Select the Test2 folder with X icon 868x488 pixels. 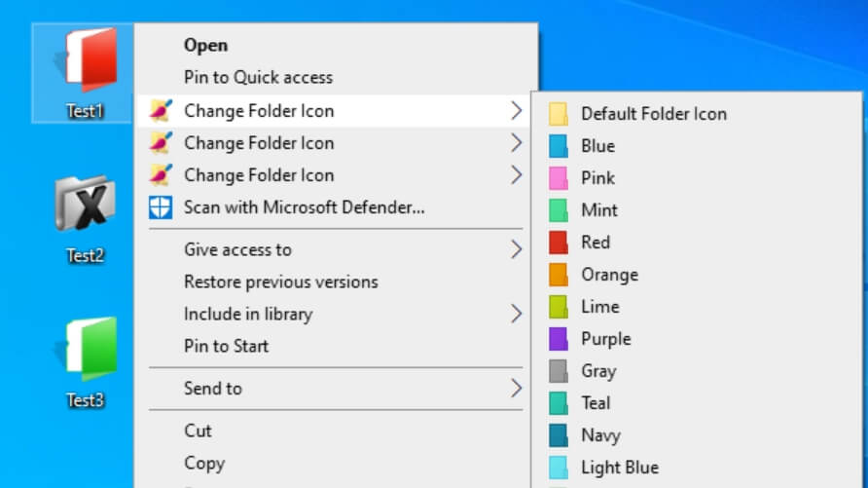pyautogui.click(x=86, y=205)
